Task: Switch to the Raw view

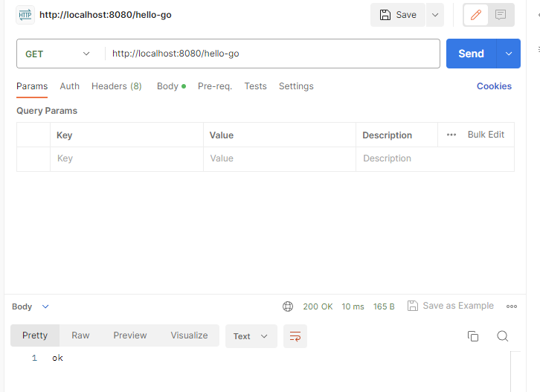Action: coord(80,335)
